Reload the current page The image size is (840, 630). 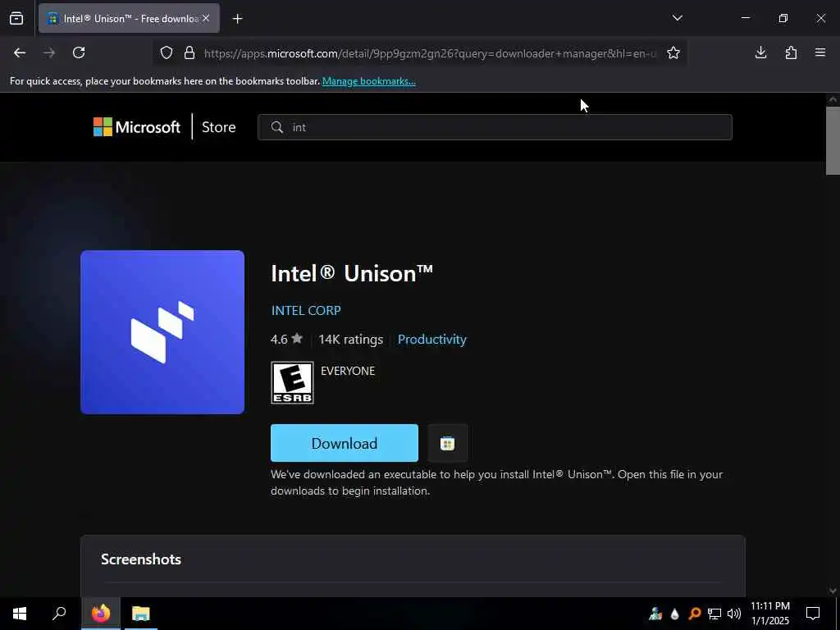(79, 52)
